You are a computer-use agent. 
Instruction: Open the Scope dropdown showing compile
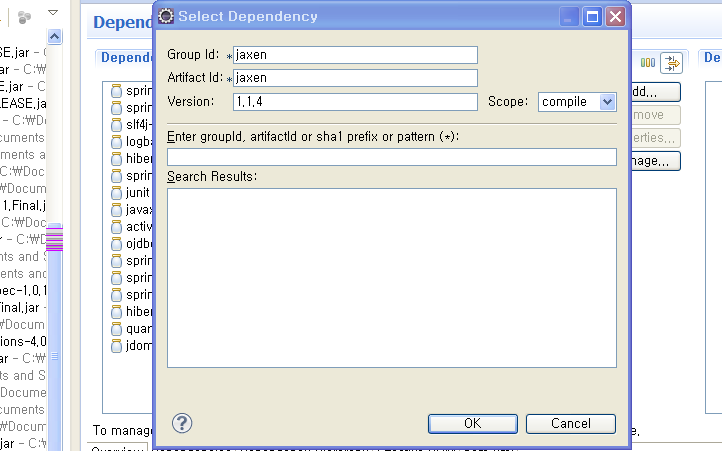[x=577, y=101]
